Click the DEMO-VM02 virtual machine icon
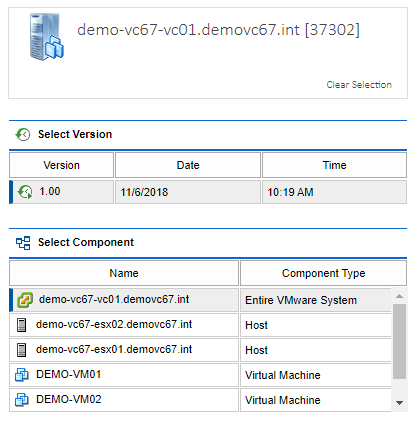This screenshot has height=422, width=417. 22,400
